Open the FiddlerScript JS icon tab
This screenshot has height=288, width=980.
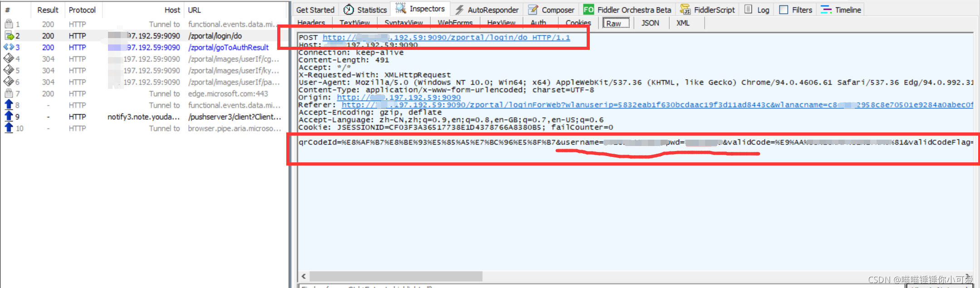[685, 10]
